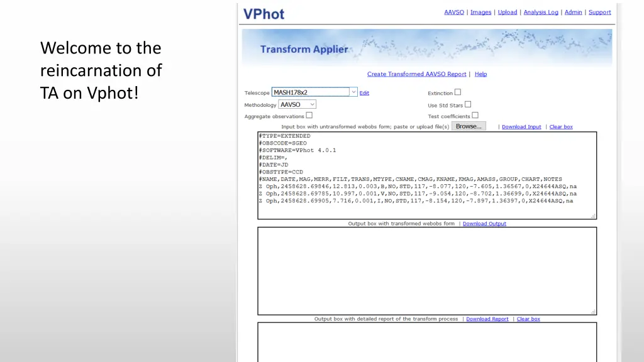Click the Download Output link
The image size is (644, 362).
484,224
